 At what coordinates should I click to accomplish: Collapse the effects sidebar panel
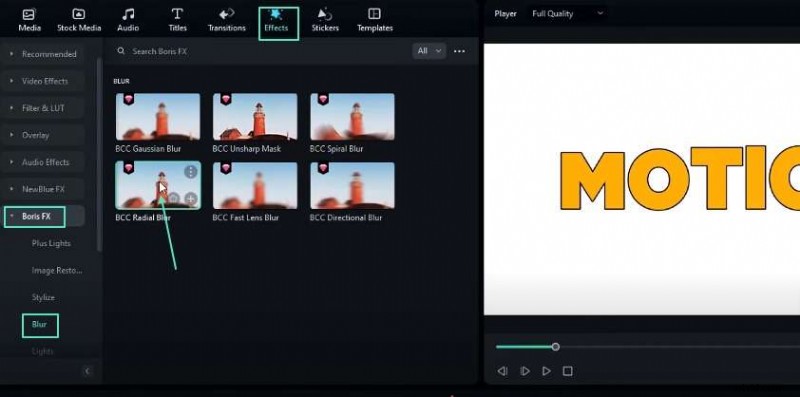(87, 371)
